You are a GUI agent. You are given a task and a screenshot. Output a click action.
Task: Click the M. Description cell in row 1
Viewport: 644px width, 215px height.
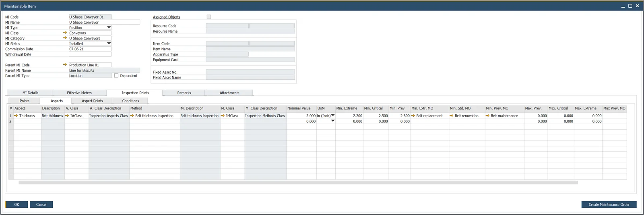(x=200, y=116)
